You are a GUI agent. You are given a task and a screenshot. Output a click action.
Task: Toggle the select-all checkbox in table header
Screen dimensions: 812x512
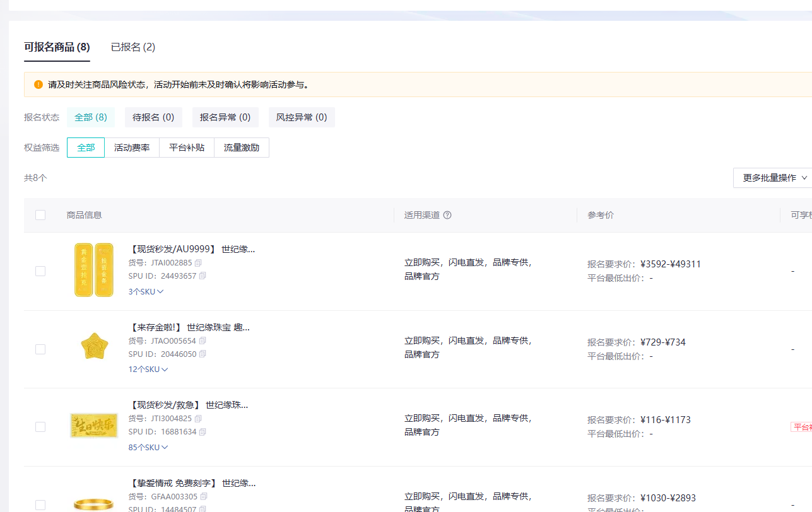tap(40, 215)
